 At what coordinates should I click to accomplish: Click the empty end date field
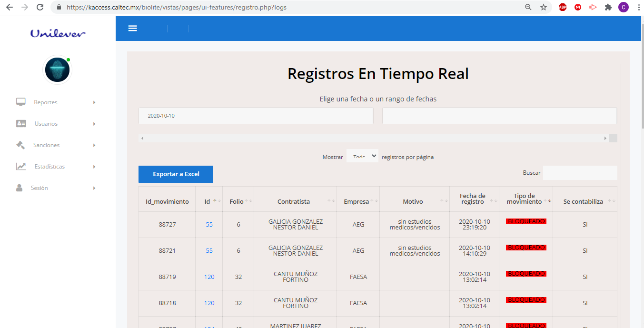(x=500, y=116)
